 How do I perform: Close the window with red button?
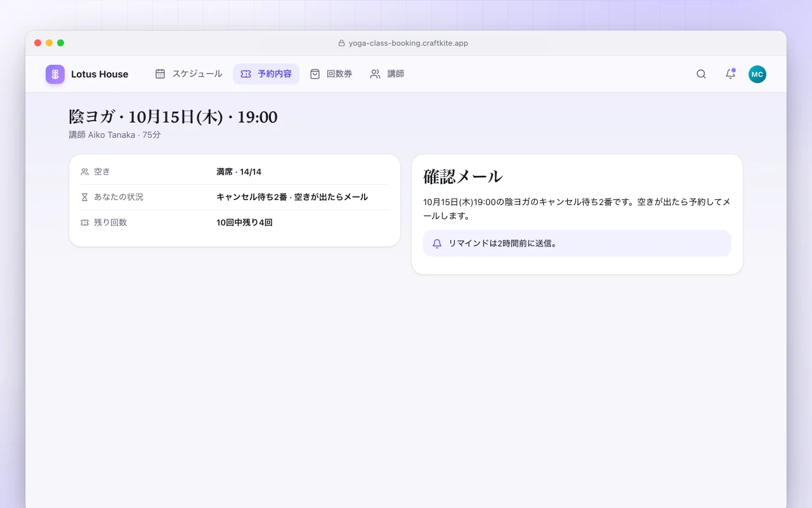pos(38,43)
